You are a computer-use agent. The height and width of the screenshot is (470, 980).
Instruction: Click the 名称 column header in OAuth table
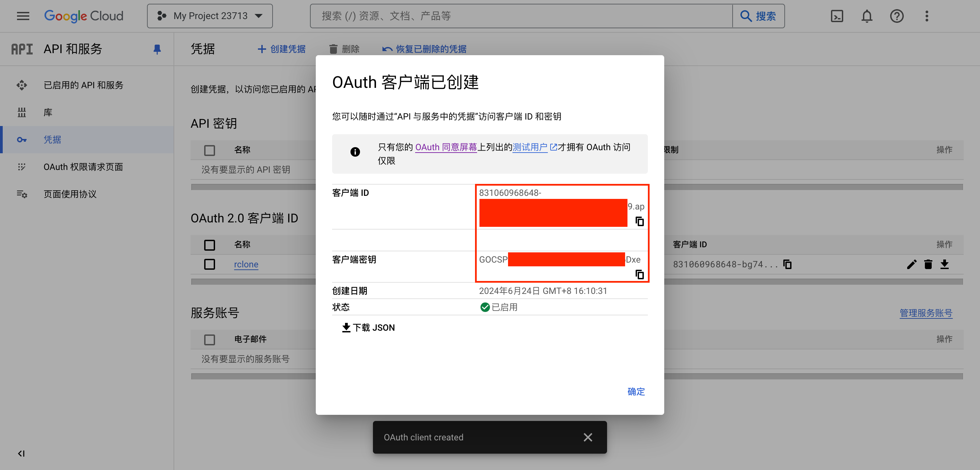point(242,245)
